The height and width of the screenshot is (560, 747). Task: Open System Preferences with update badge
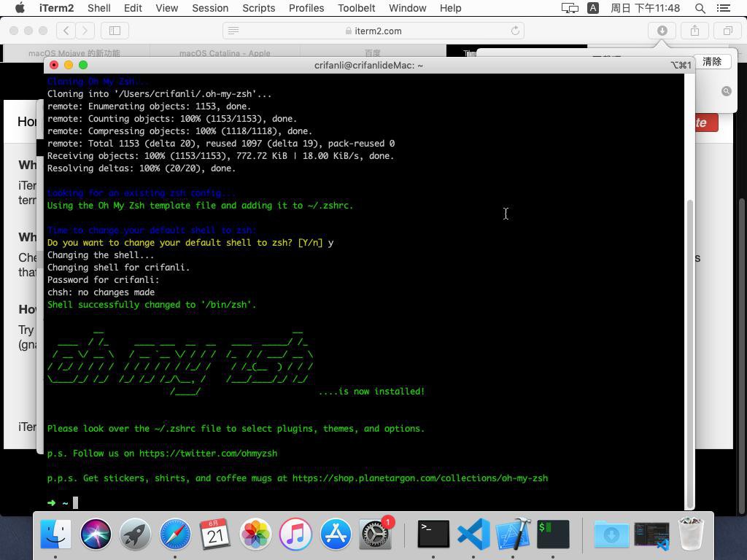pyautogui.click(x=376, y=534)
